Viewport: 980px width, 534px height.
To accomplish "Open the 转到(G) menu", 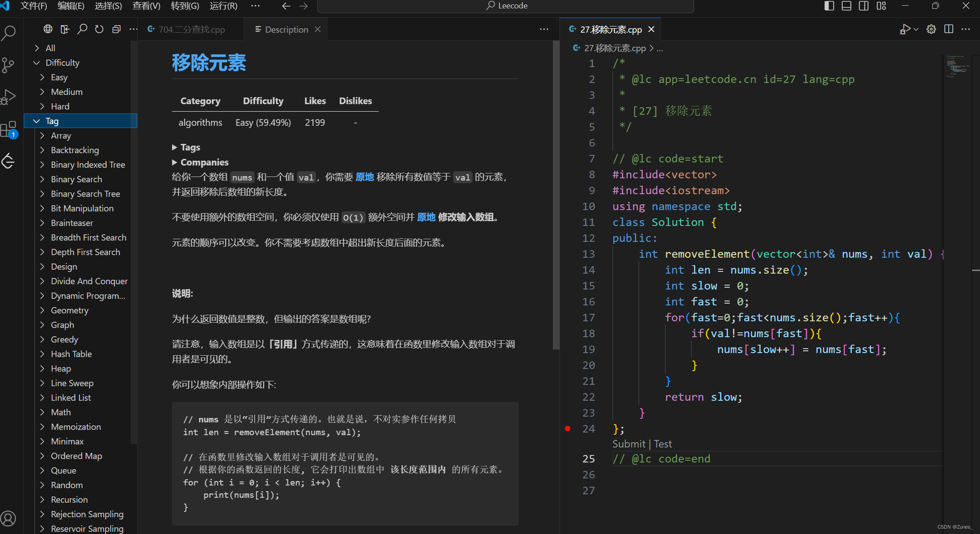I will pyautogui.click(x=185, y=6).
